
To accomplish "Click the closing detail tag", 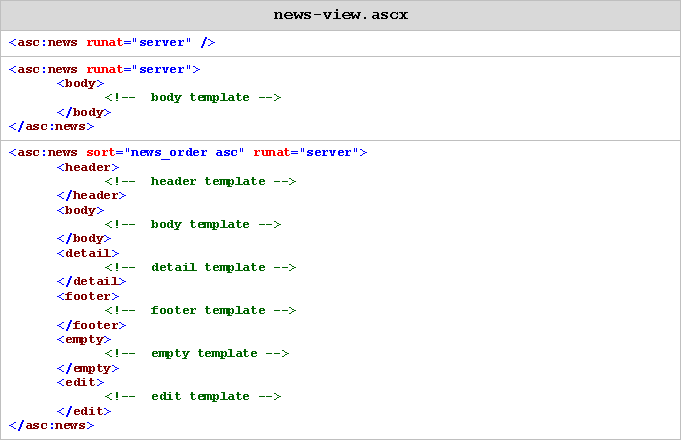I will click(x=91, y=281).
